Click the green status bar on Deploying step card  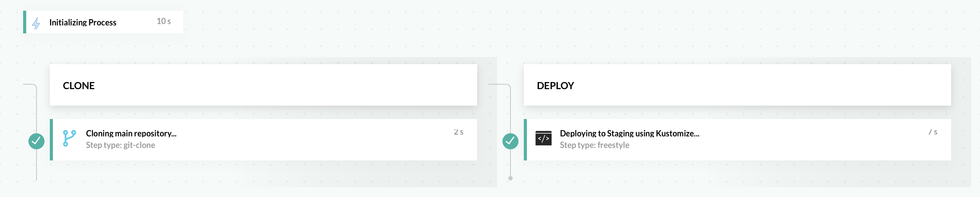[526, 140]
